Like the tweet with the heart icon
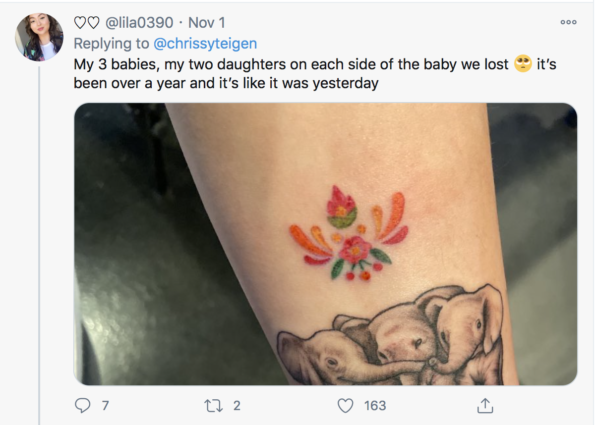 345,406
